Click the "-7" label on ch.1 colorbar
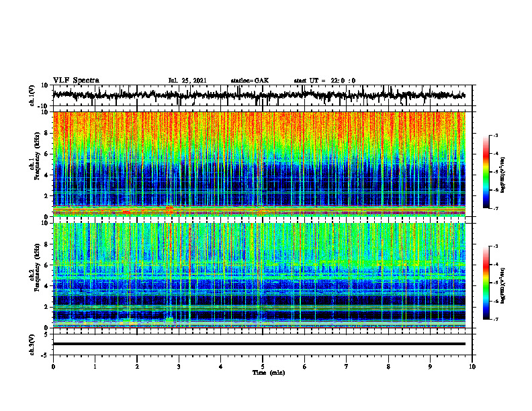The image size is (532, 411). pos(495,208)
